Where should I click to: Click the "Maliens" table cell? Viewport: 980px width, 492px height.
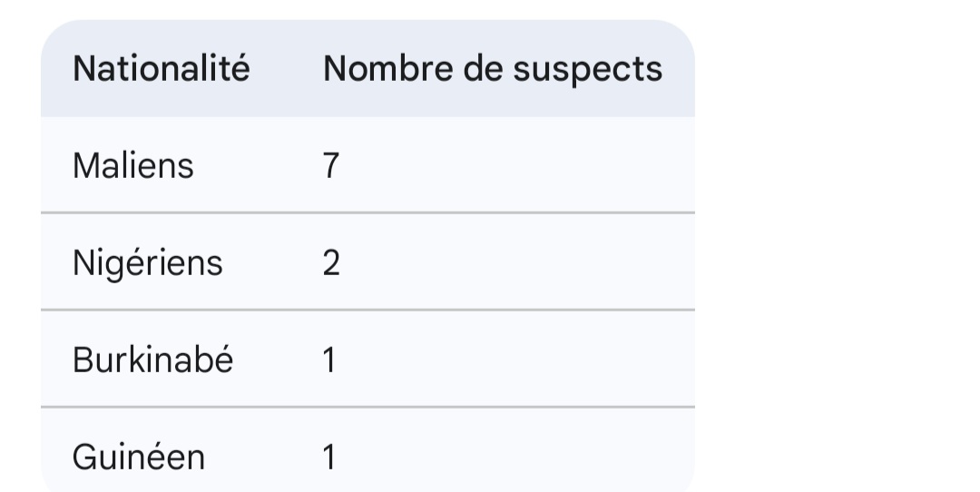pyautogui.click(x=132, y=166)
